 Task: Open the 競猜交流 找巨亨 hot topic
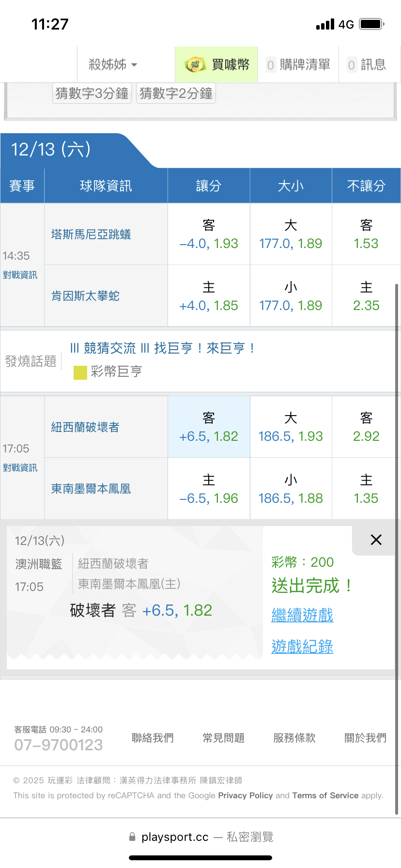click(162, 348)
